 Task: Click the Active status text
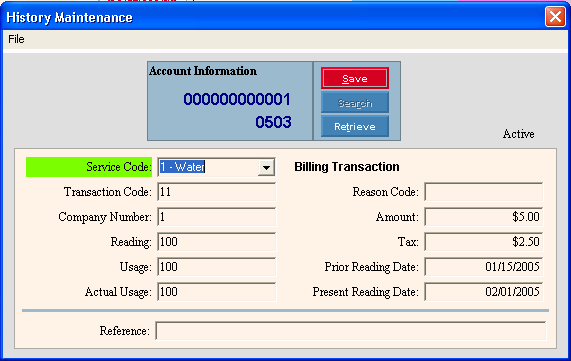(519, 134)
